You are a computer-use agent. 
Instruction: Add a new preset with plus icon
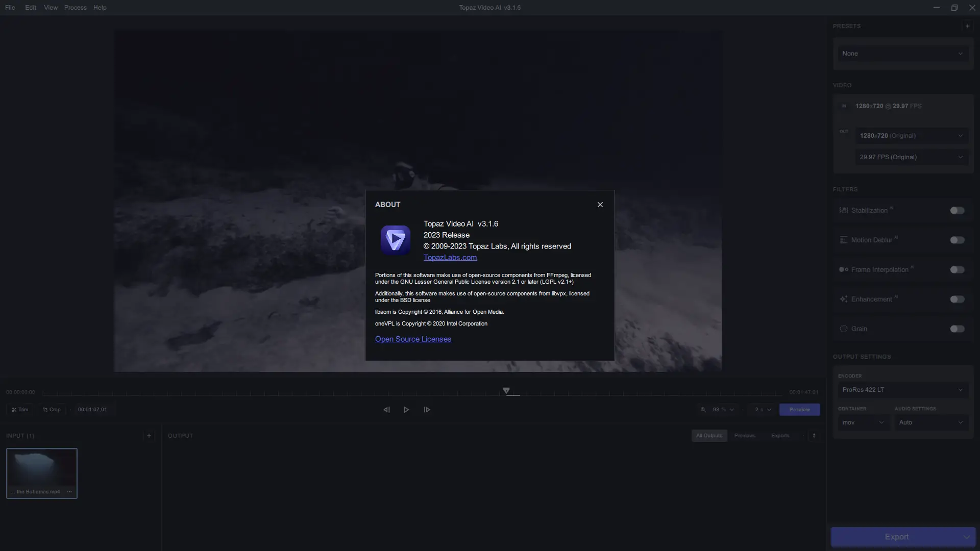pos(967,26)
